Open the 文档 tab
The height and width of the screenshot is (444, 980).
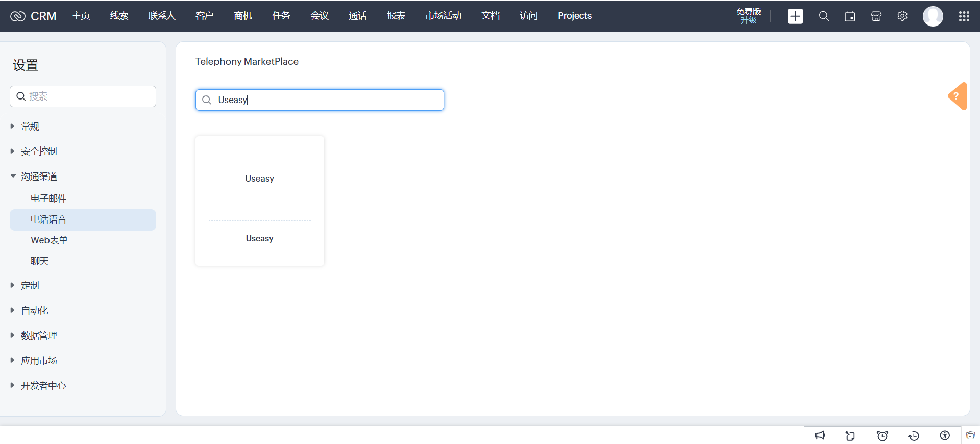(491, 16)
